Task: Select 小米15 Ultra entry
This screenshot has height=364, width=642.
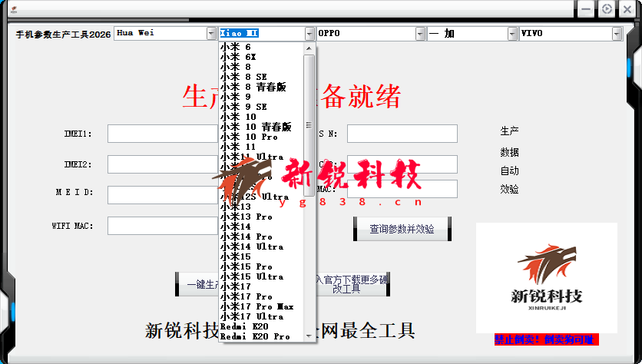Action: pos(261,276)
